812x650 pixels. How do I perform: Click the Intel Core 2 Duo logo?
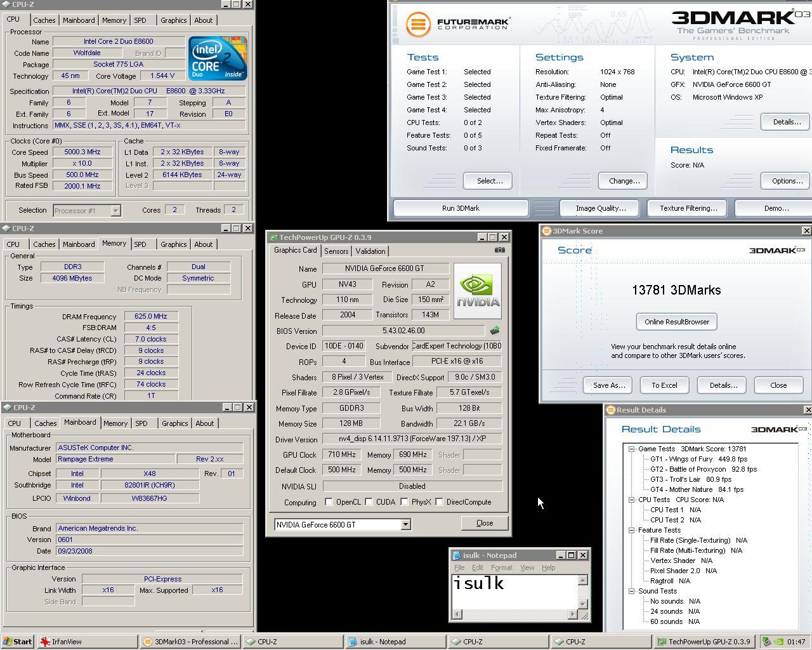(x=218, y=58)
